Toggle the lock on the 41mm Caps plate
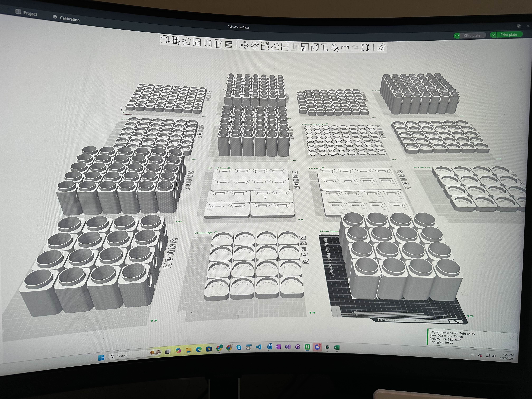This screenshot has width=532, height=399. click(x=305, y=255)
